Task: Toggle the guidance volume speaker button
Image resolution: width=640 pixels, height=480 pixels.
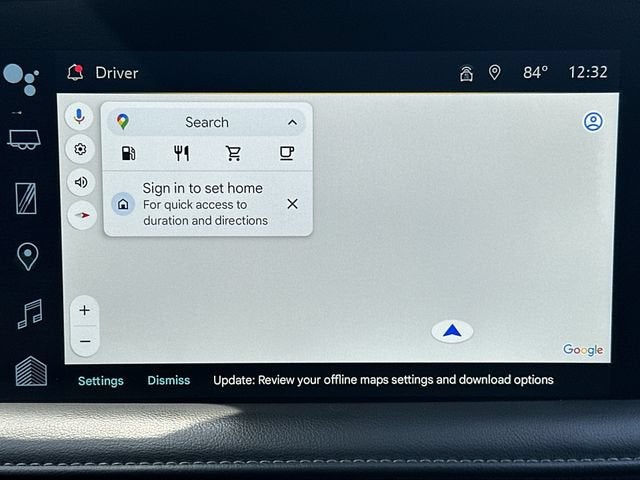Action: click(x=81, y=182)
